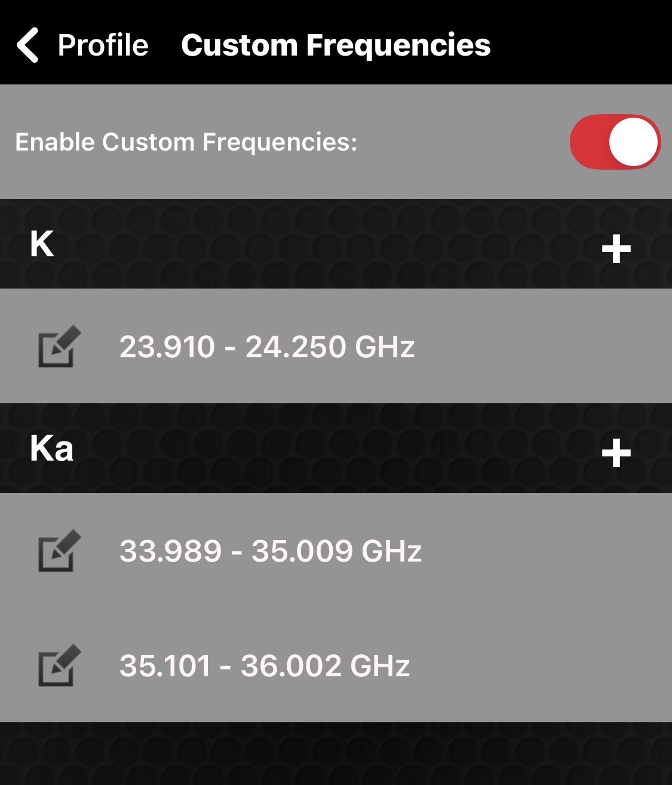
Task: Edit the 23.910 - 24.250 GHz range icon
Action: click(59, 346)
